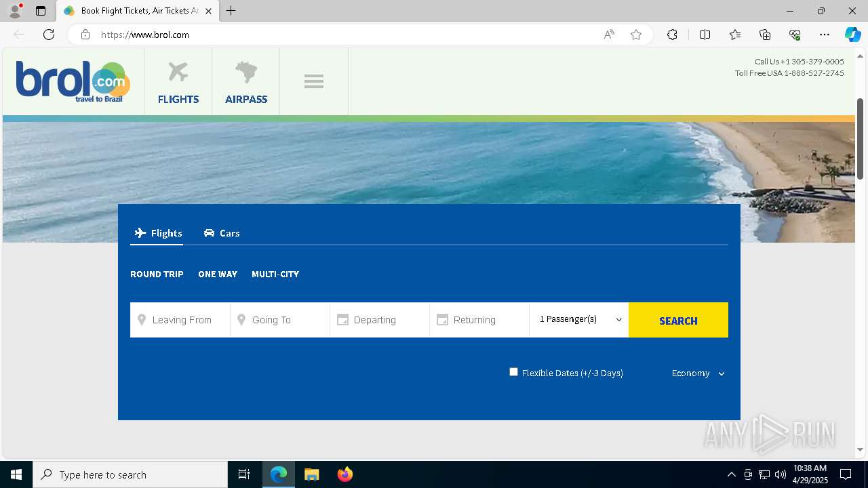Open Microsoft Edge from taskbar
The width and height of the screenshot is (868, 488).
point(279,474)
